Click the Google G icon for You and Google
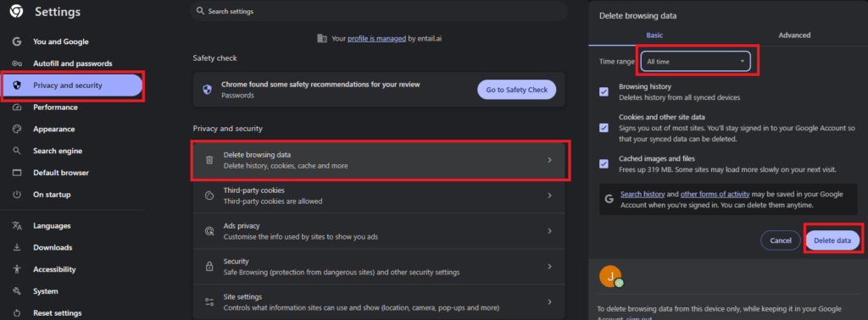Screen dimensions: 868x320 (x=17, y=41)
